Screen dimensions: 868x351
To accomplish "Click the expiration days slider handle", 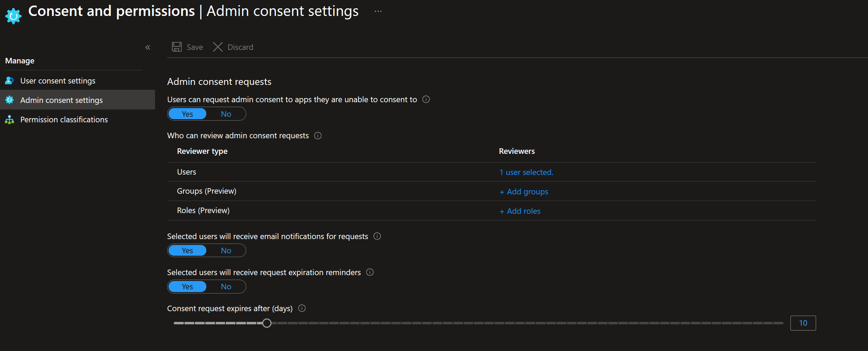I will (x=267, y=323).
